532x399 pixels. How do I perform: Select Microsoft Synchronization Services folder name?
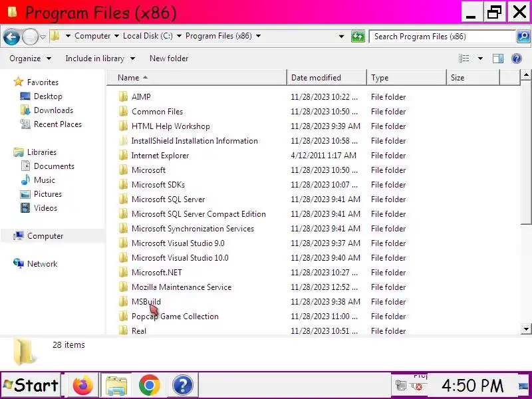click(x=193, y=228)
